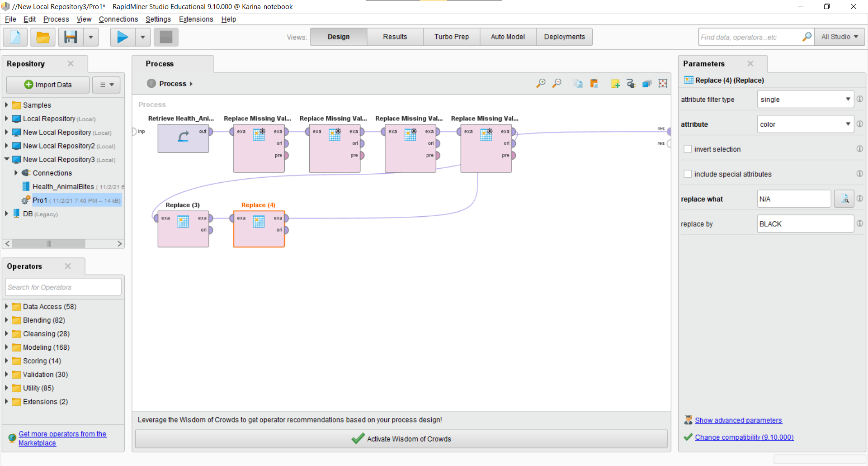Close the Operators panel
Screen dimensions: 868x466
tap(68, 266)
